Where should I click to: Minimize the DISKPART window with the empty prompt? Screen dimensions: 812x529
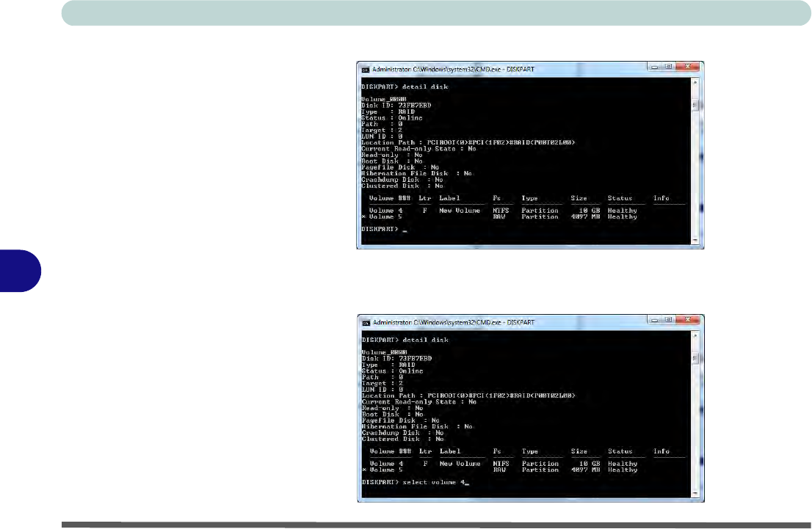tap(655, 67)
